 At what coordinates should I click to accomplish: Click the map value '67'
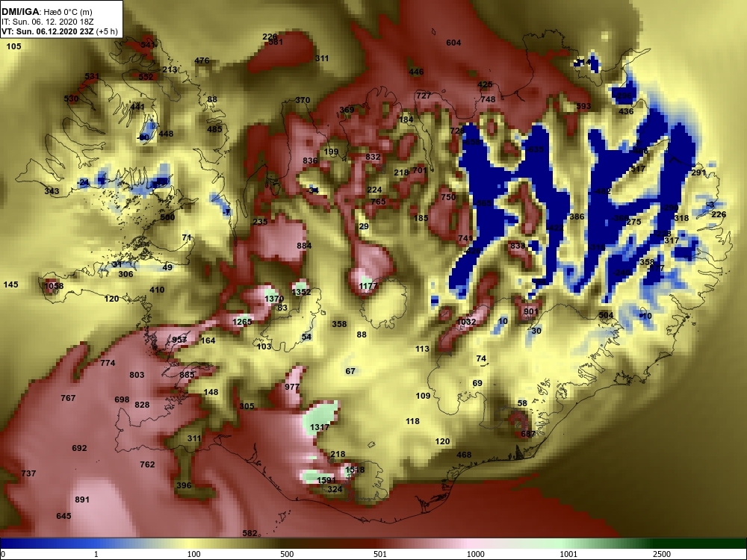pos(350,371)
